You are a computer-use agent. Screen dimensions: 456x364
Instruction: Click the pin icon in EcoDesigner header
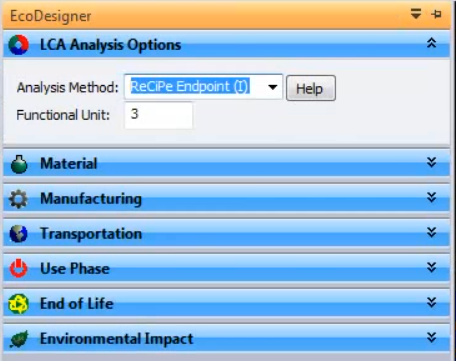[436, 14]
